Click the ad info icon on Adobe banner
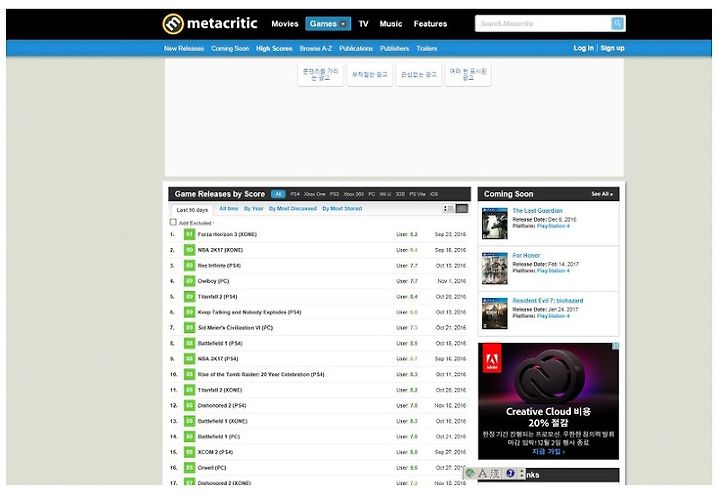This screenshot has height=498, width=720. click(616, 346)
